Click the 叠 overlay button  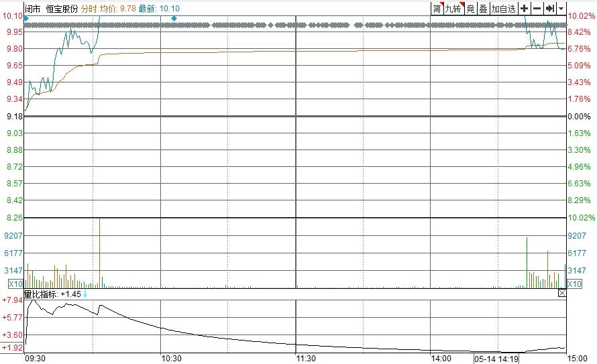tap(484, 8)
